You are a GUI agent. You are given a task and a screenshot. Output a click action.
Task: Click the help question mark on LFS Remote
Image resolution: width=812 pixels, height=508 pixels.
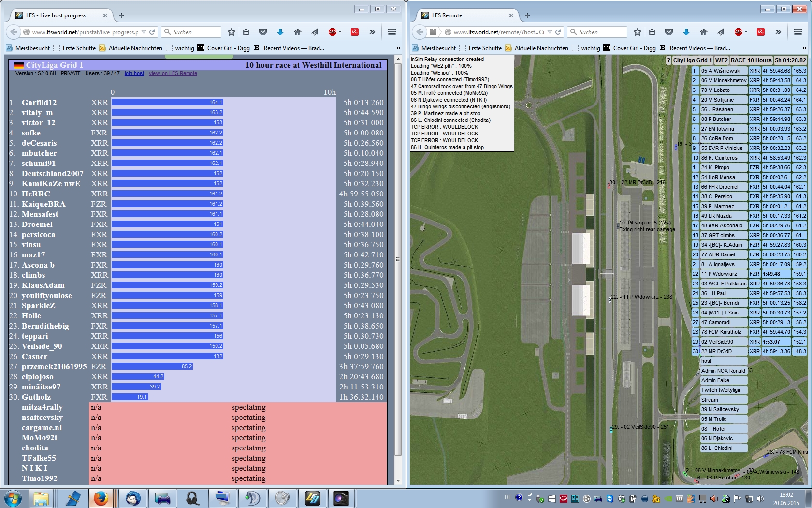(x=668, y=60)
